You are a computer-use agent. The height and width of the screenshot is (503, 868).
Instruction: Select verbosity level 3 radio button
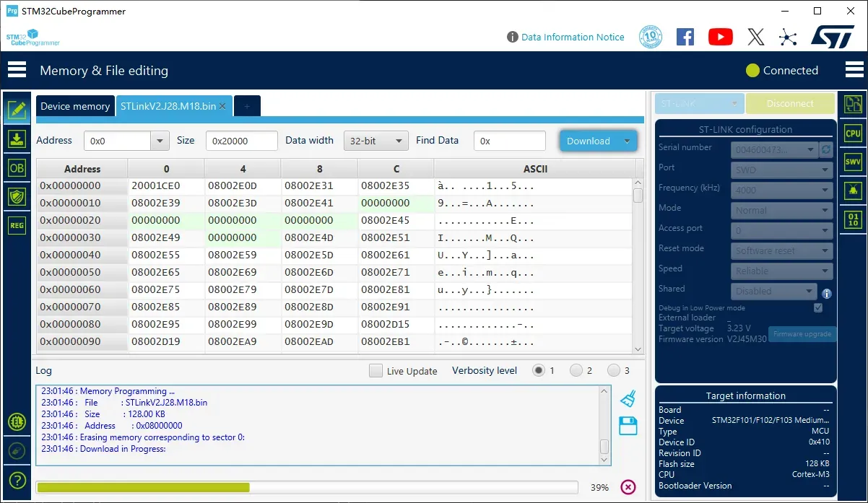tap(614, 370)
